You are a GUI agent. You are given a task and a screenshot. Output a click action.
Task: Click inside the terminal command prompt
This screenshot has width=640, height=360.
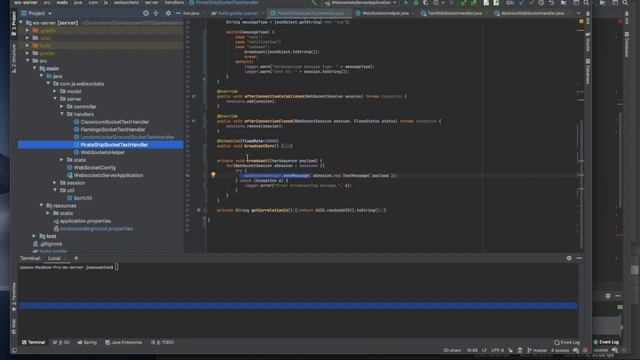[x=116, y=267]
